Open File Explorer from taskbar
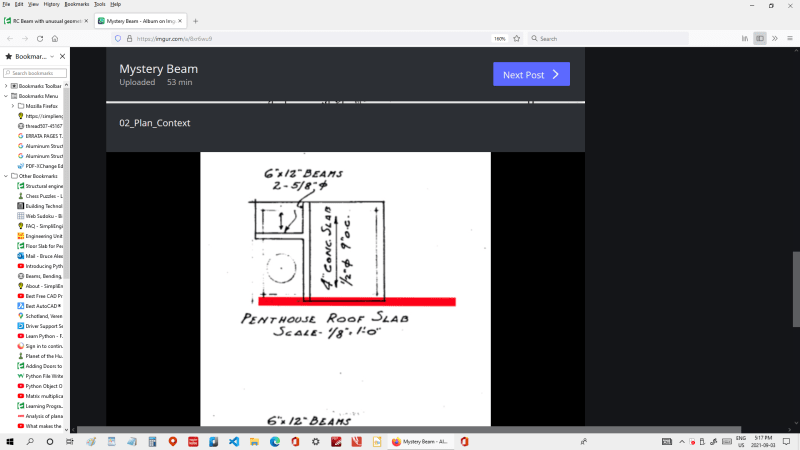The image size is (800, 450). pyautogui.click(x=254, y=442)
